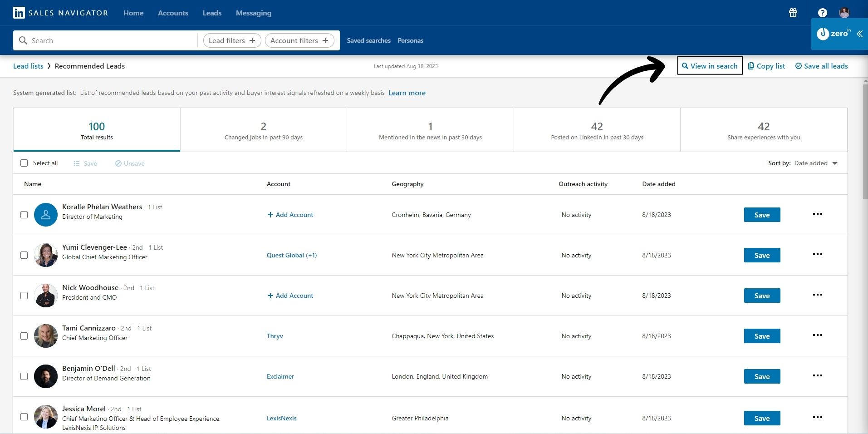868x434 pixels.
Task: Click Tami Cannizzaro's profile photo
Action: (x=46, y=336)
